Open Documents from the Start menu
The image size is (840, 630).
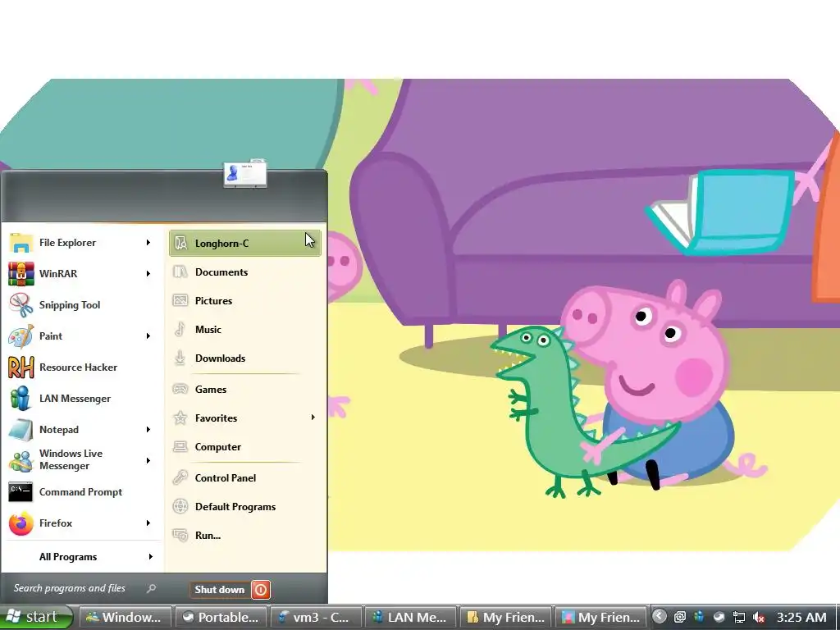(244, 272)
